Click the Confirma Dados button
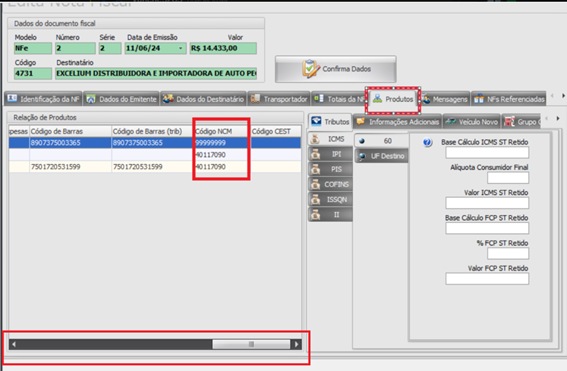 (x=336, y=69)
